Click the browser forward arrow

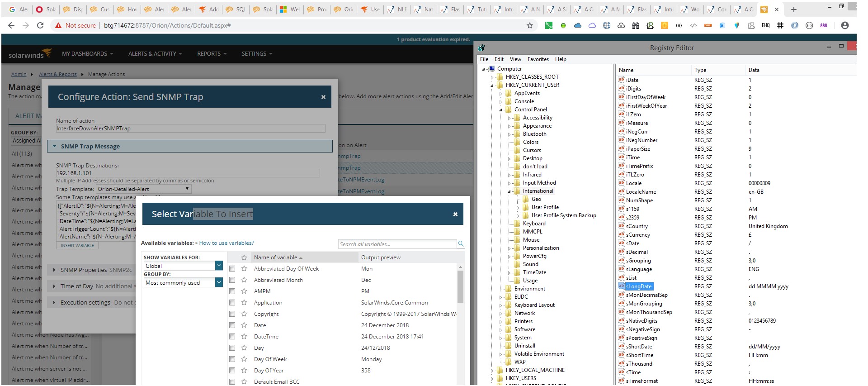(x=26, y=25)
